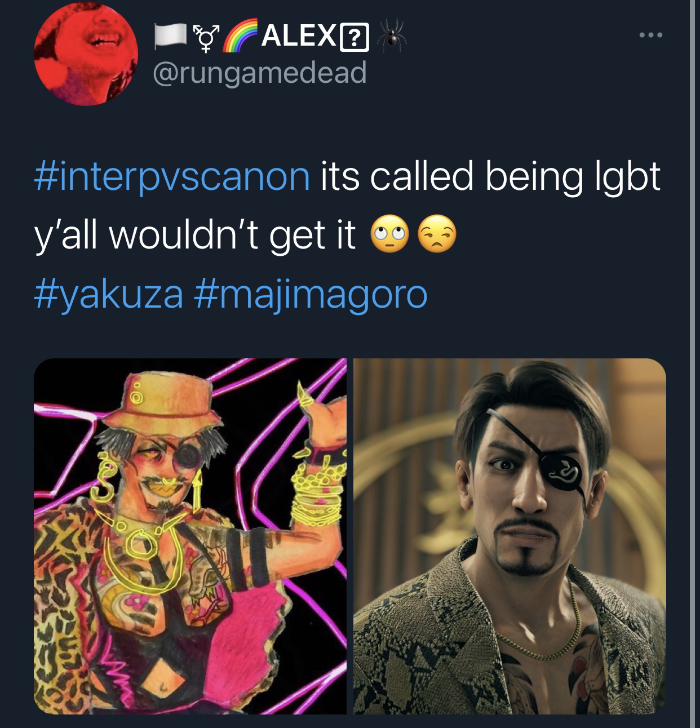The height and width of the screenshot is (728, 700).
Task: Click the unamused face emoji
Action: [x=435, y=236]
